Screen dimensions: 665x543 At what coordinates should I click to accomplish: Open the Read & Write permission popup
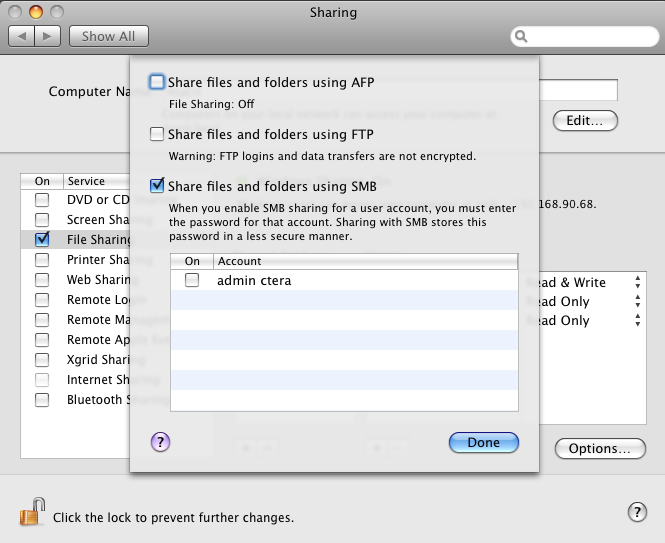[590, 283]
